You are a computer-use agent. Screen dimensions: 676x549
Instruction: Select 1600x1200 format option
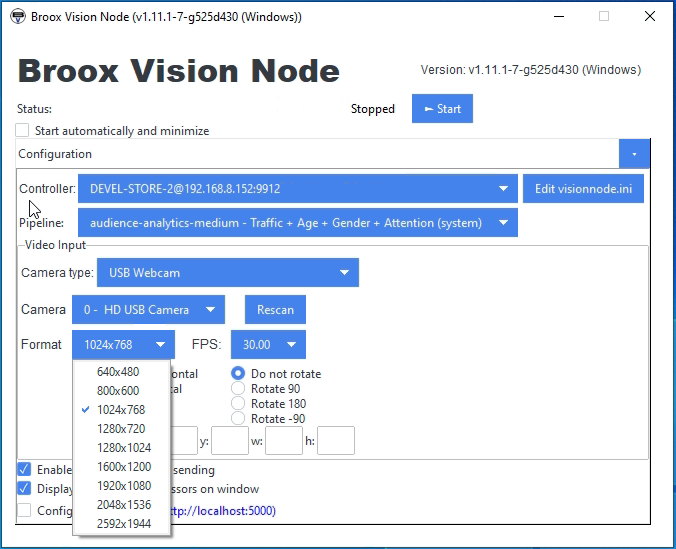pyautogui.click(x=122, y=467)
